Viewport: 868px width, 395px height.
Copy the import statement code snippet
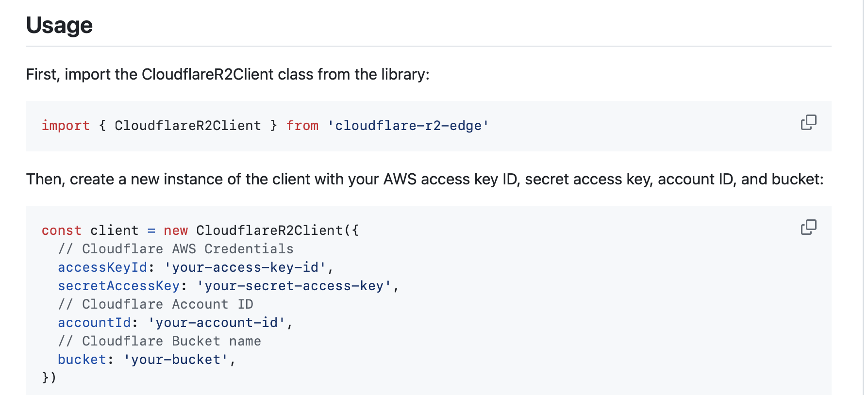pos(808,122)
